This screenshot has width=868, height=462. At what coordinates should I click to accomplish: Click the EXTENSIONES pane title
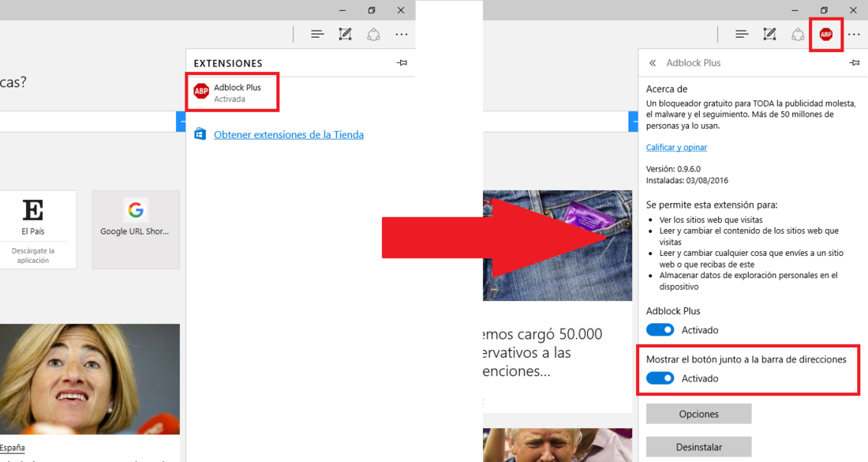228,63
